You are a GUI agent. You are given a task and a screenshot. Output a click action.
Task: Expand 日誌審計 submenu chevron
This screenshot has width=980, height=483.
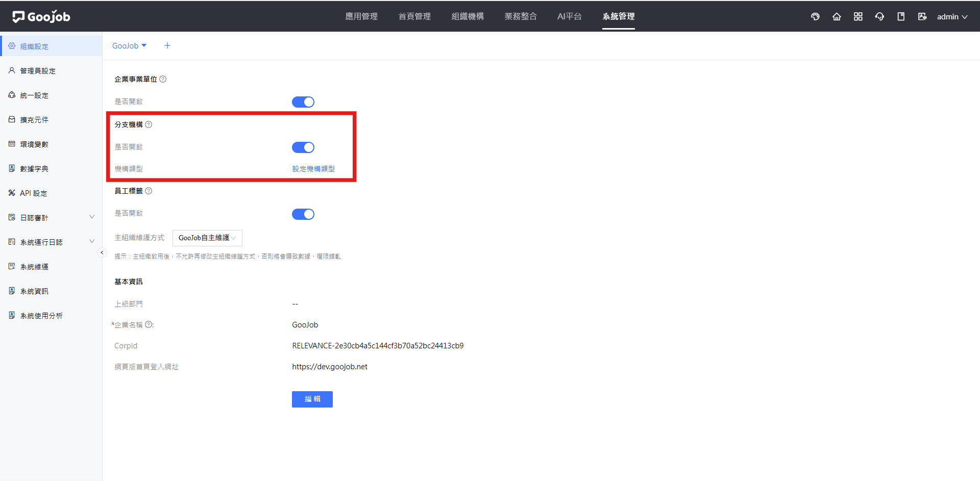[x=92, y=217]
